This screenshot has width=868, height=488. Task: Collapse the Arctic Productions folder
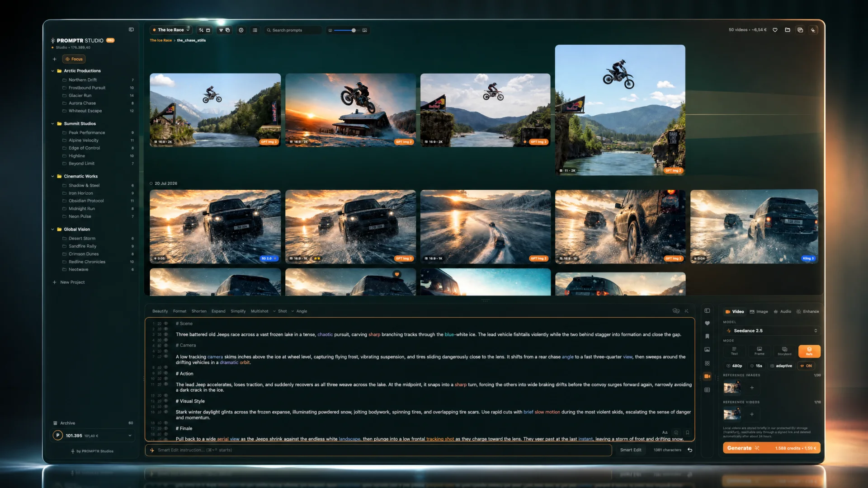coord(52,71)
